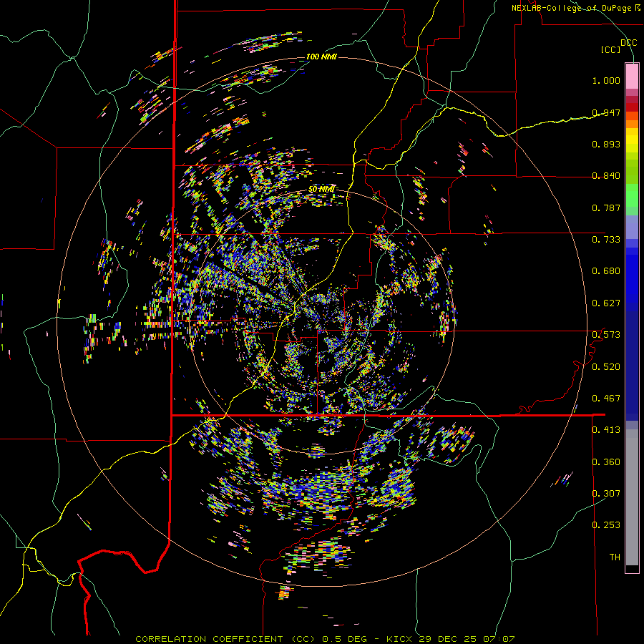Click the 0.840 value on the scale
Image resolution: width=644 pixels, height=644 pixels.
(606, 176)
